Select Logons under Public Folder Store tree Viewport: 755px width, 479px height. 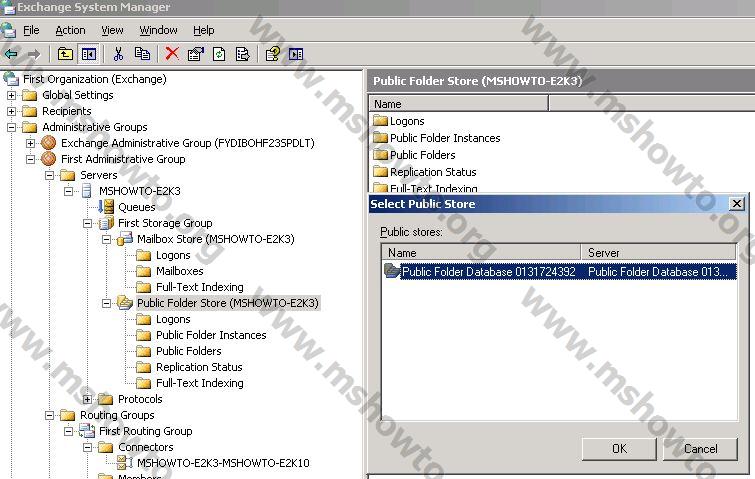(173, 319)
